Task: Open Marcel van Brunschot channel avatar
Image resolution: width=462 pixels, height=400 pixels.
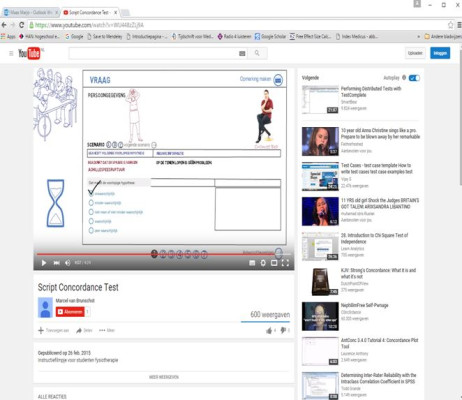Action: point(45,307)
